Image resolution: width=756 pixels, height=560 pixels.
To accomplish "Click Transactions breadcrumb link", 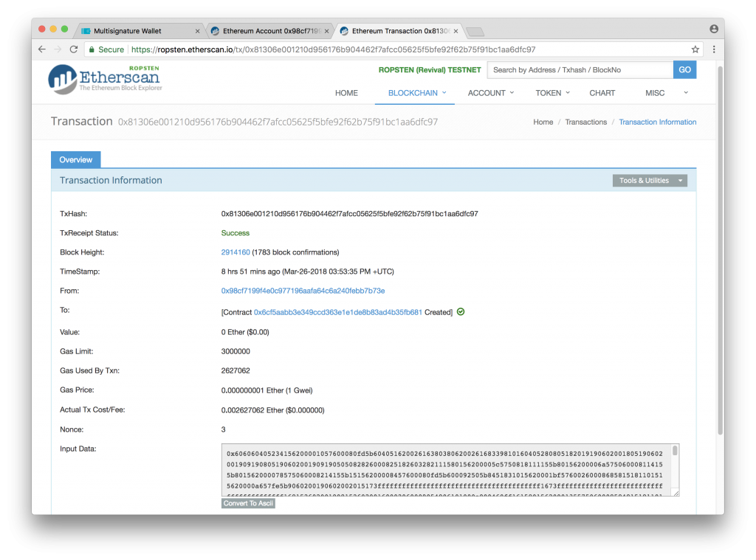I will (585, 122).
